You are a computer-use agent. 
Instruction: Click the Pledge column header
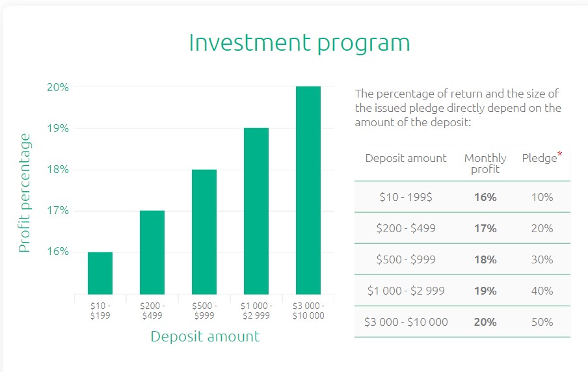540,158
